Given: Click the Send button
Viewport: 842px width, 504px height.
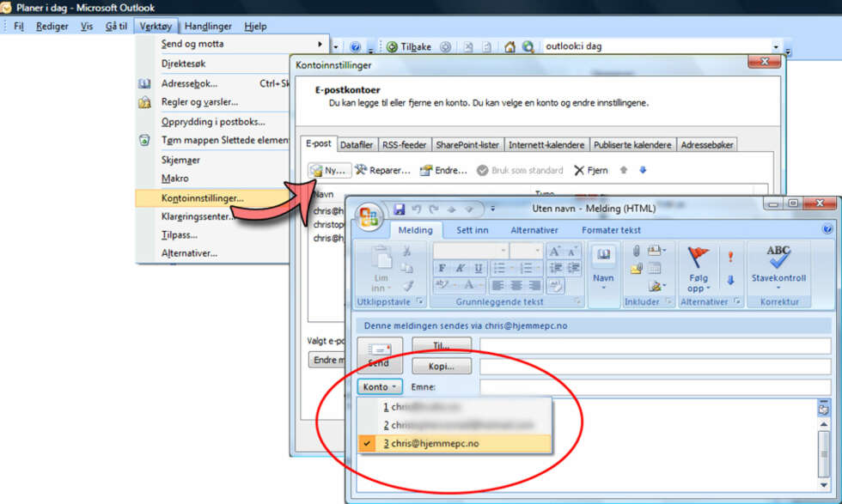Looking at the screenshot, I should [x=379, y=355].
